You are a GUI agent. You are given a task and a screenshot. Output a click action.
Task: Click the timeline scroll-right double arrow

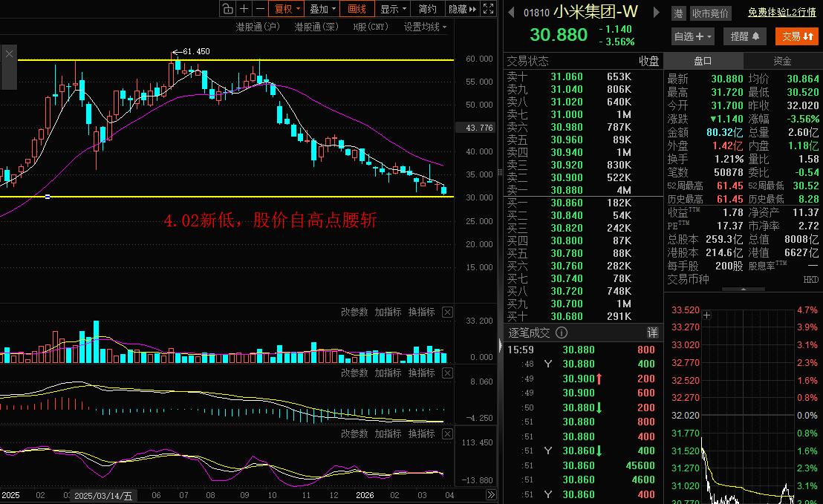pyautogui.click(x=491, y=494)
